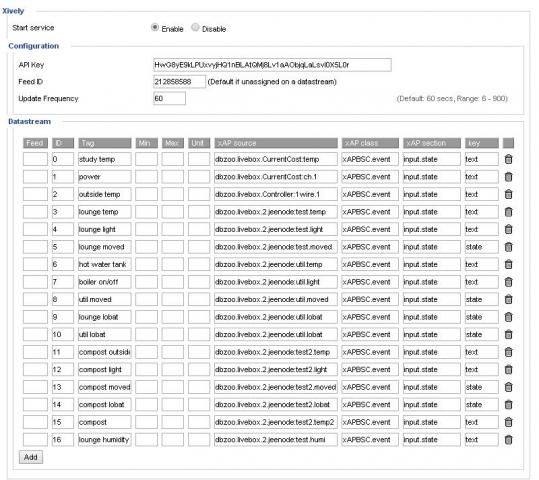Screen dimensions: 539x480
Task: Click the xAP section column header
Action: (x=432, y=143)
